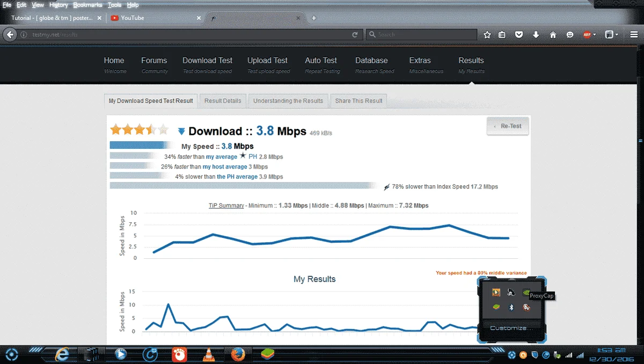This screenshot has width=644, height=364.
Task: Launch Internet Explorer from the taskbar
Action: pos(62,354)
